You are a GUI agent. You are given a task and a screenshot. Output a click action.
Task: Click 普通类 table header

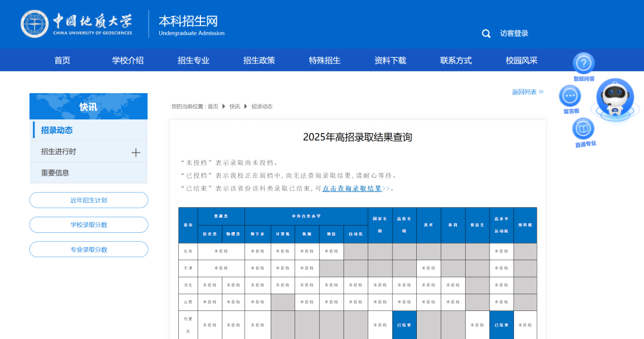221,216
